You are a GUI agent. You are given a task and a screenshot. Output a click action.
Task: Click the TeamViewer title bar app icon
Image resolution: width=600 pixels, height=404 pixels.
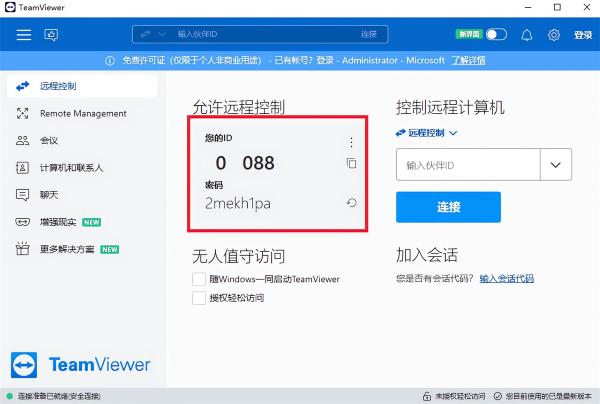(10, 7)
